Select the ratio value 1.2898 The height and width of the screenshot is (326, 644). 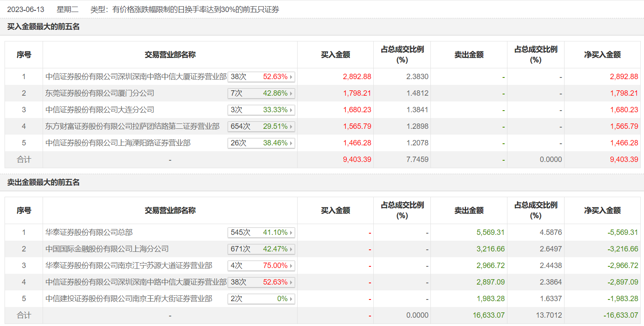pyautogui.click(x=417, y=126)
